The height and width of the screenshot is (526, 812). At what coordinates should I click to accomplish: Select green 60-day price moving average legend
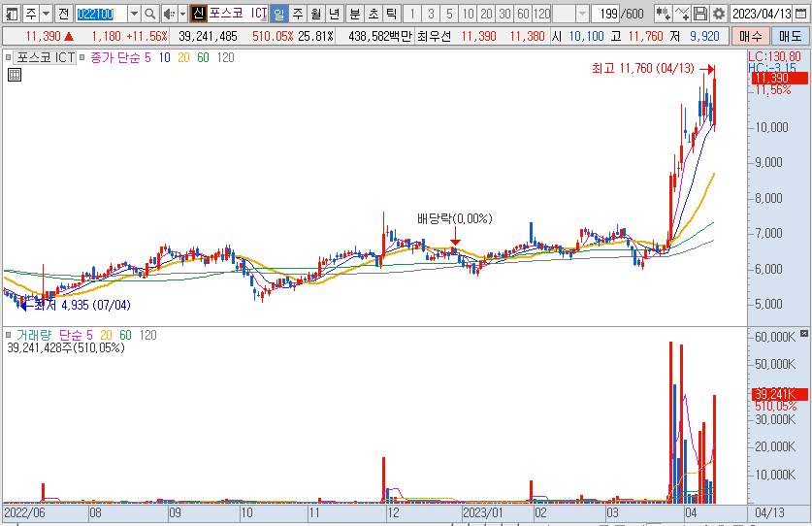click(x=203, y=57)
